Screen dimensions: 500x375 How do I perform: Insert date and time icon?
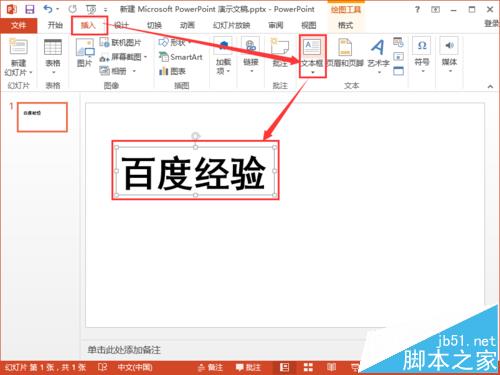(x=398, y=42)
